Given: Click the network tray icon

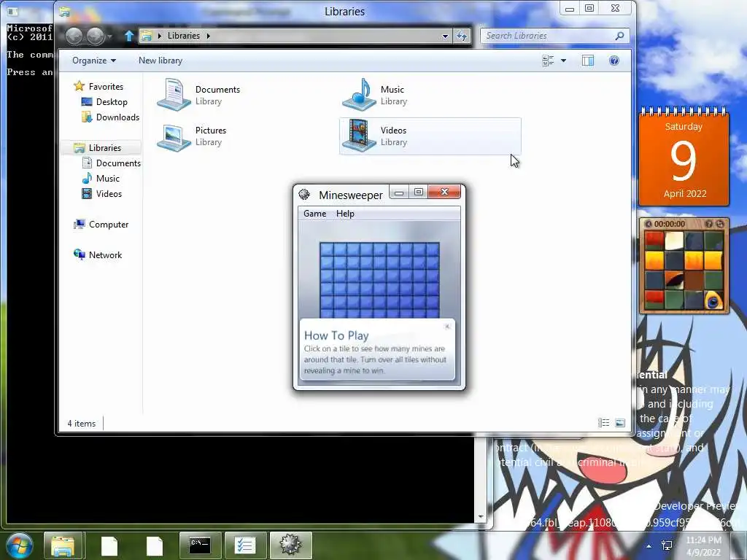Looking at the screenshot, I should (x=667, y=545).
